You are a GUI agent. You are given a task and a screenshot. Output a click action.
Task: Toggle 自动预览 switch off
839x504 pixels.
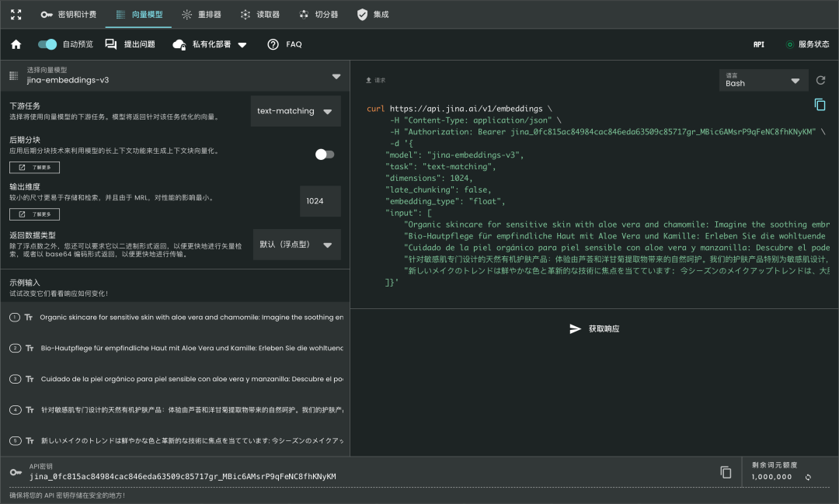tap(47, 44)
